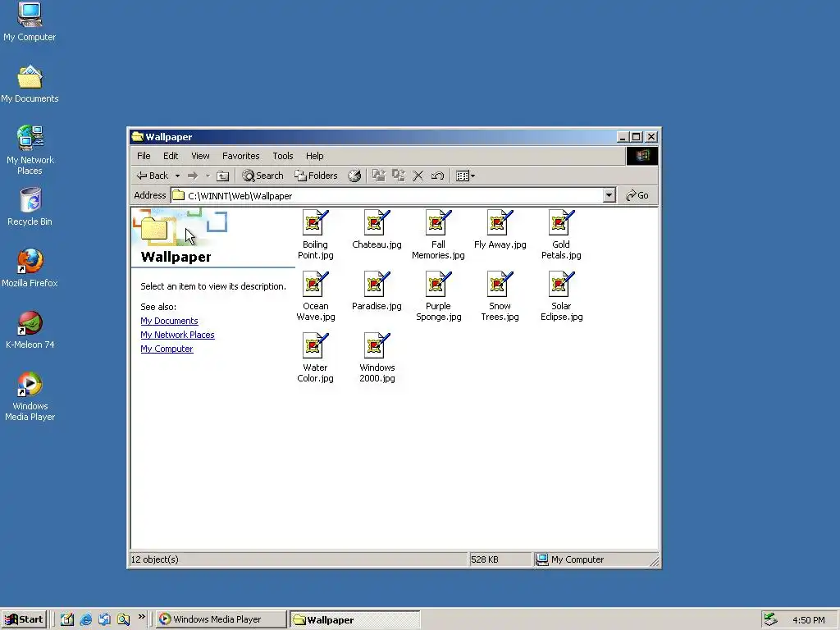Select Boiling Point.jpg file icon
This screenshot has width=840, height=630.
tap(316, 223)
